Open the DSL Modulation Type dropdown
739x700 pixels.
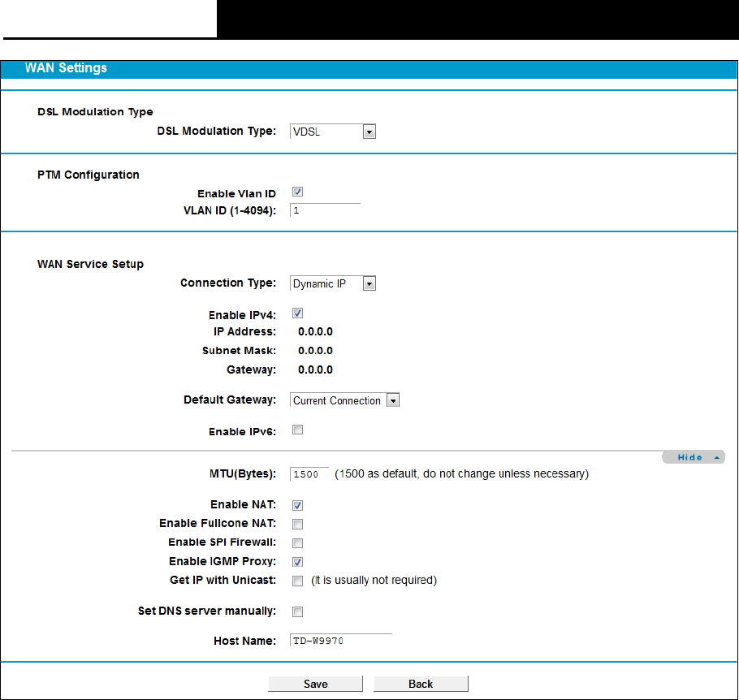[333, 132]
